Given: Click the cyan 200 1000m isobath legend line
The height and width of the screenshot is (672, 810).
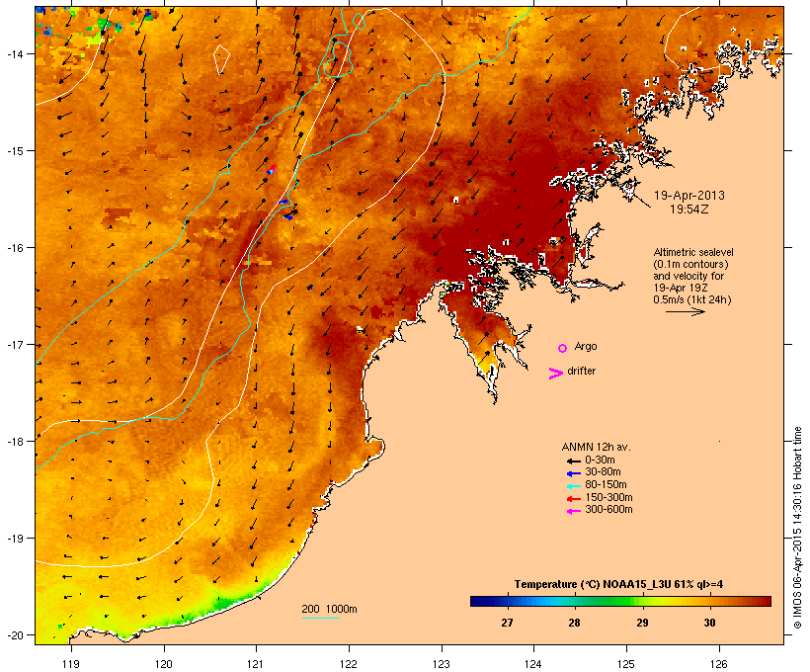Looking at the screenshot, I should [320, 618].
